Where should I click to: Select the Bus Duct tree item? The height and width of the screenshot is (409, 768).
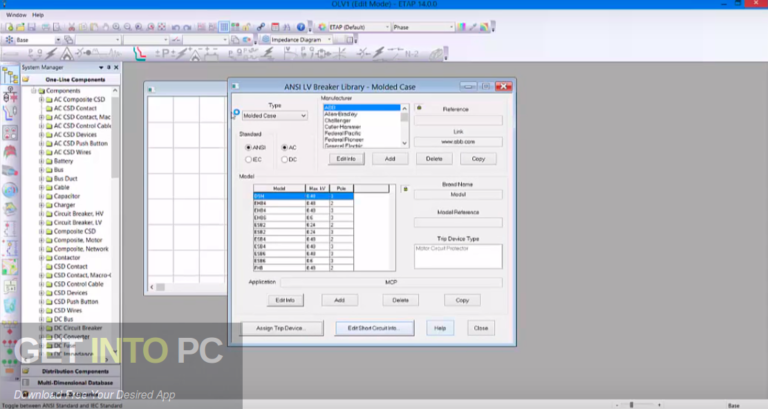65,179
